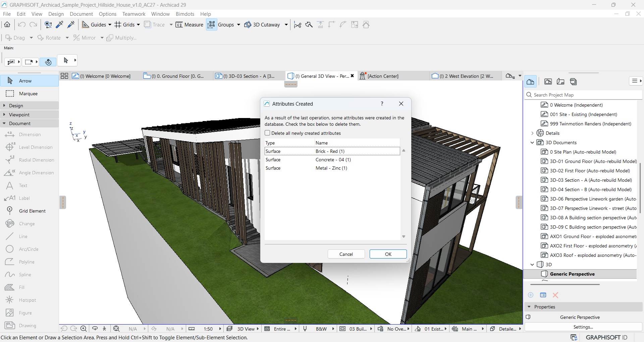Click the Undo arrow icon
This screenshot has height=342, width=644.
pos(22,25)
